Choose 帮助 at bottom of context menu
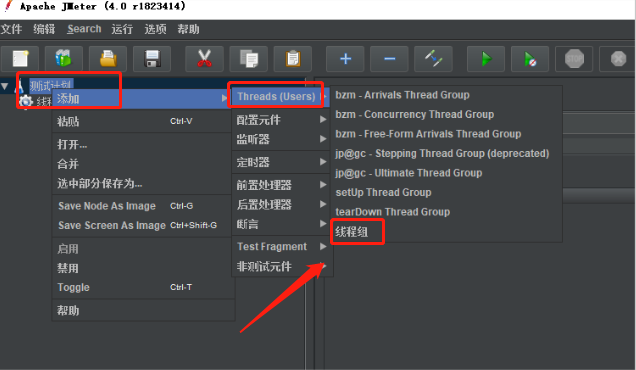Viewport: 636px width, 370px height. [x=142, y=311]
